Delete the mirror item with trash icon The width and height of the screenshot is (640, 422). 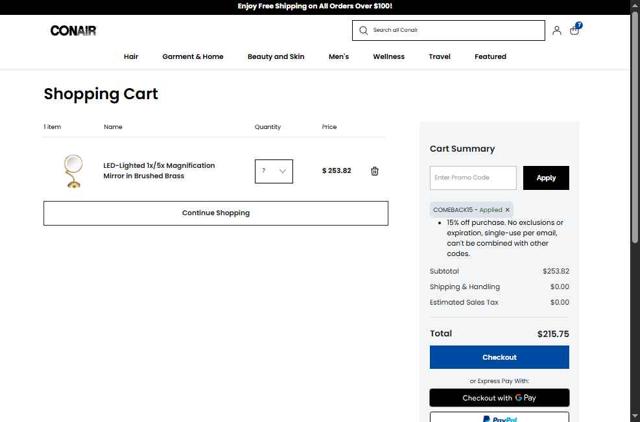pyautogui.click(x=374, y=171)
